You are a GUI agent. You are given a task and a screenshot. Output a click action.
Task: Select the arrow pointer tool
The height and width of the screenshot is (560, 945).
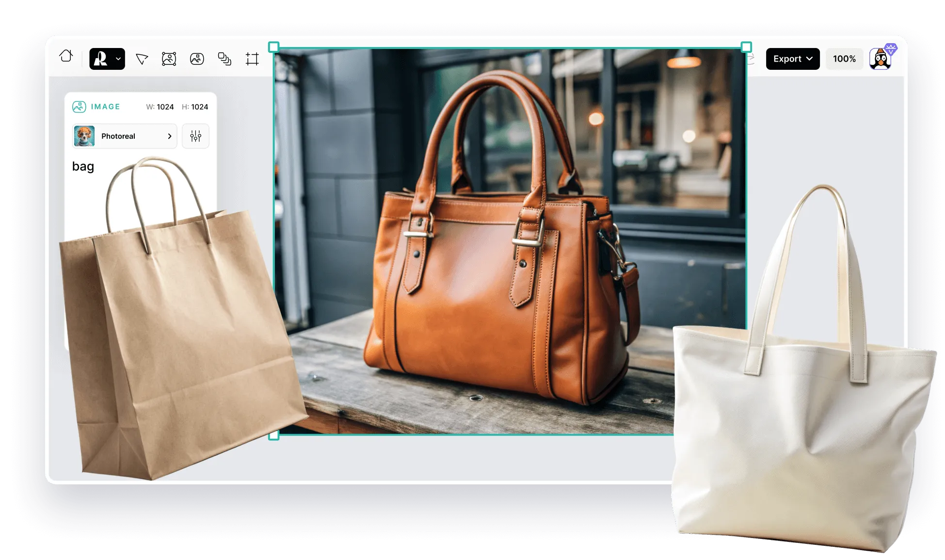[142, 59]
